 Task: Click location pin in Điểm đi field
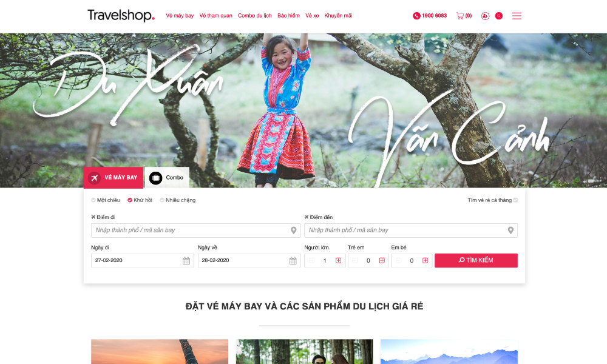tap(293, 231)
